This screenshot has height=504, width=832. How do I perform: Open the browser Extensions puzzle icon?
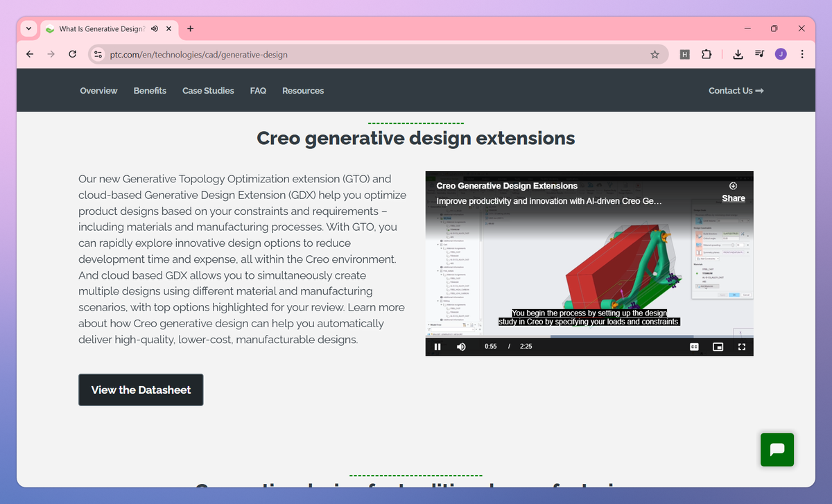coord(707,53)
